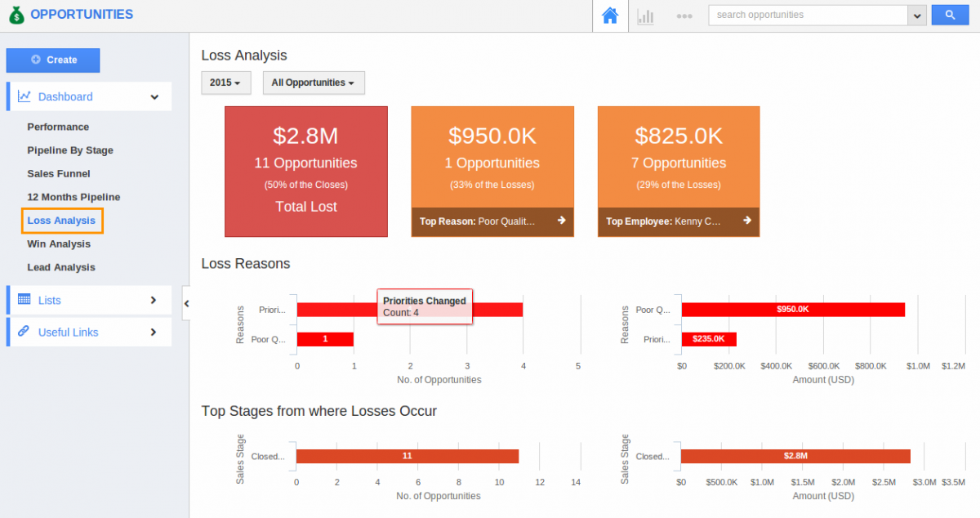Open the All Opportunities filter dropdown
The image size is (980, 518).
pyautogui.click(x=314, y=83)
